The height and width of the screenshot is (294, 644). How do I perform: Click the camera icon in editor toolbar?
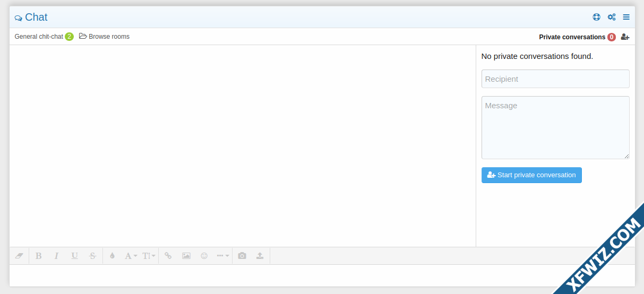click(242, 256)
